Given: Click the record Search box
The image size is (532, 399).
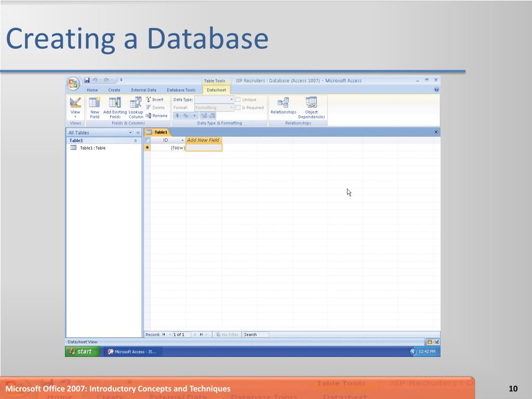Looking at the screenshot, I should [256, 335].
